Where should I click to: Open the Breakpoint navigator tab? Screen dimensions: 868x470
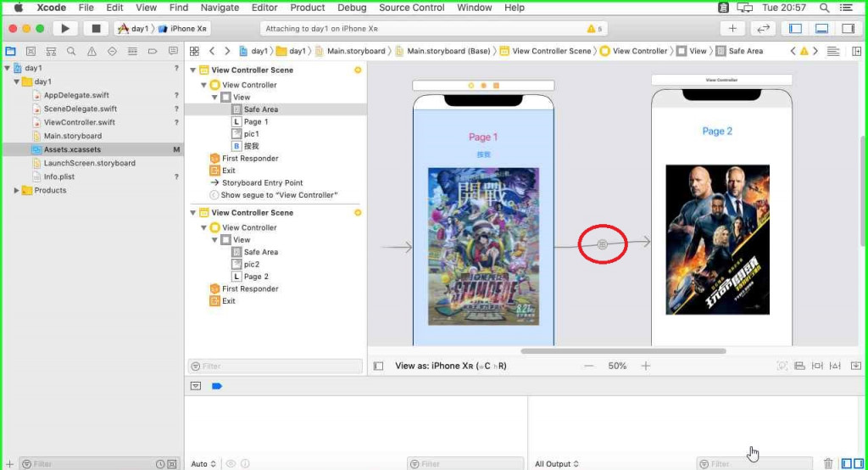pos(153,51)
